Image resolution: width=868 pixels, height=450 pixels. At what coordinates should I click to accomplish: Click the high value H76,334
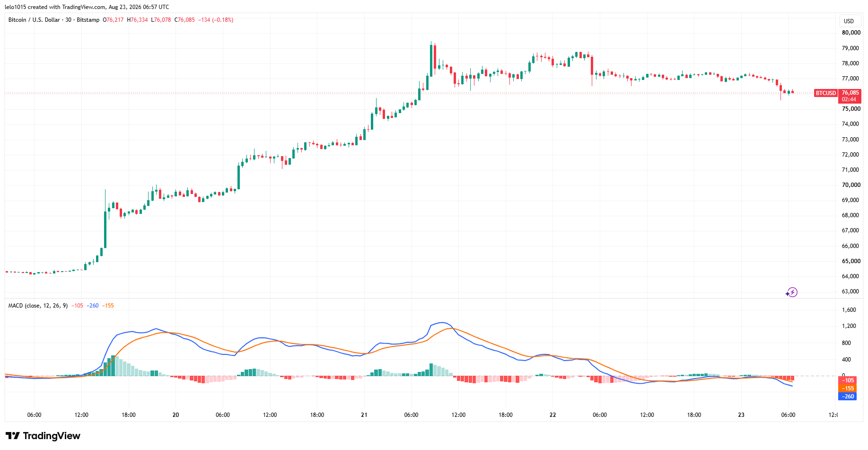click(137, 20)
